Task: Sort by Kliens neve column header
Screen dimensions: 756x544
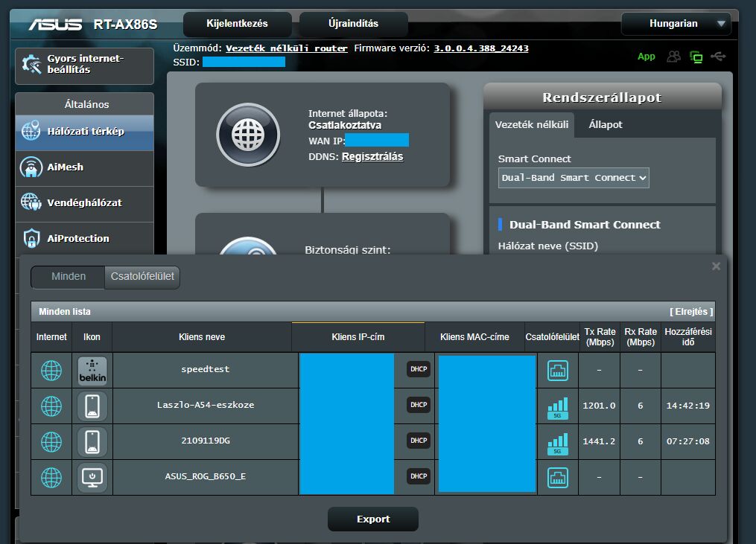Action: click(202, 337)
